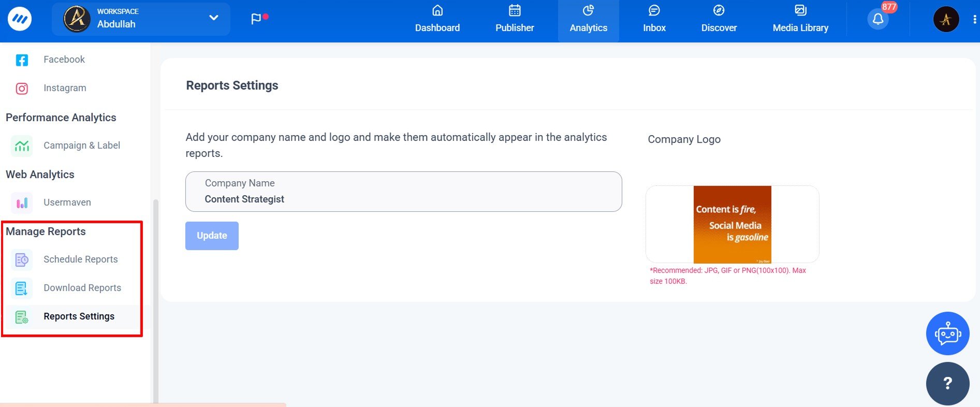Click the Update button
The image size is (980, 407).
click(212, 236)
